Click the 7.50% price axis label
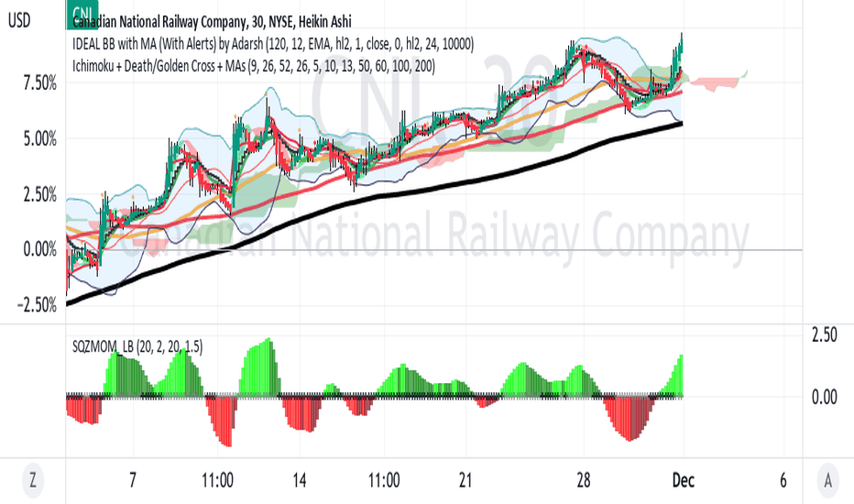The height and width of the screenshot is (504, 854). coord(39,83)
